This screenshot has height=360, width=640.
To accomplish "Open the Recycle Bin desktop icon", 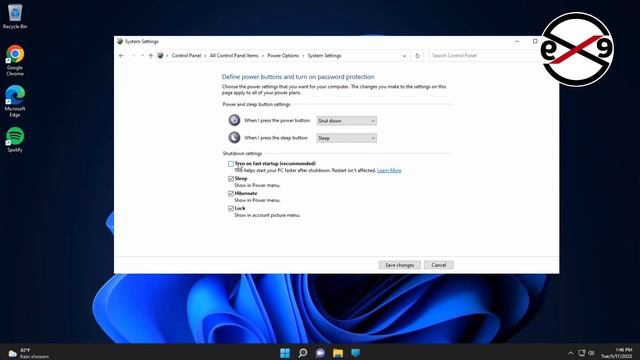I will pos(15,16).
